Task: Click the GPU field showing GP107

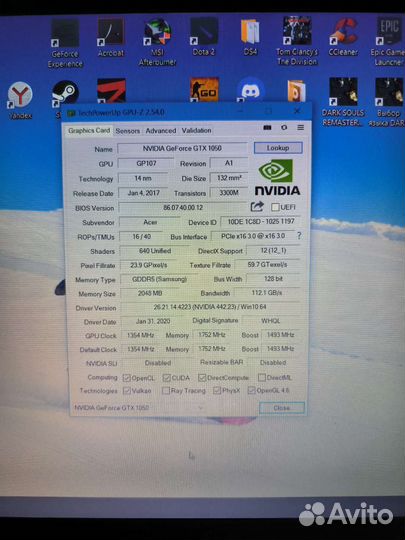Action: 146,163
